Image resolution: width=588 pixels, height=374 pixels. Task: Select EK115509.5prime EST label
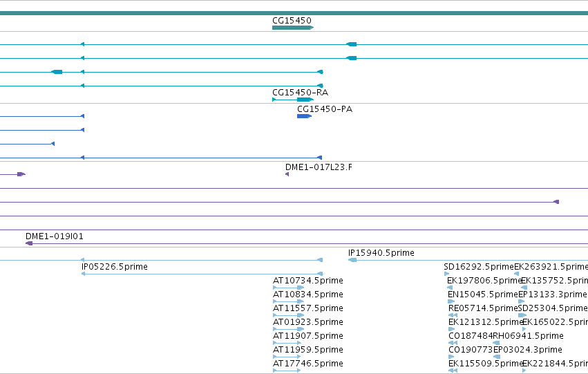coord(486,364)
